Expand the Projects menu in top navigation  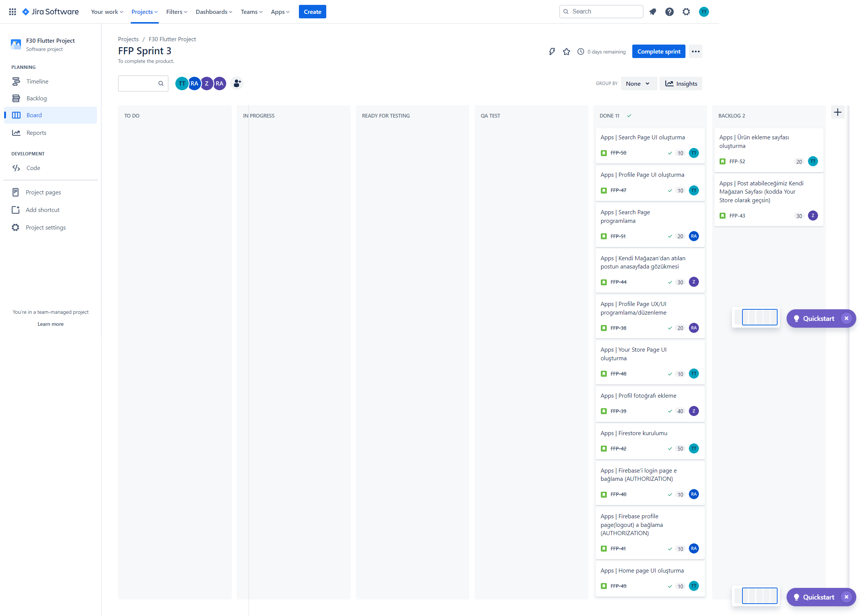point(144,12)
